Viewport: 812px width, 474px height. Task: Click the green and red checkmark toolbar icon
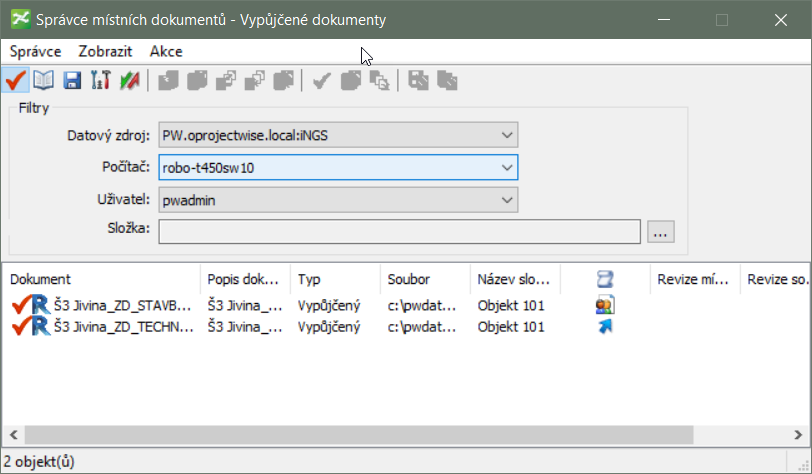point(128,81)
